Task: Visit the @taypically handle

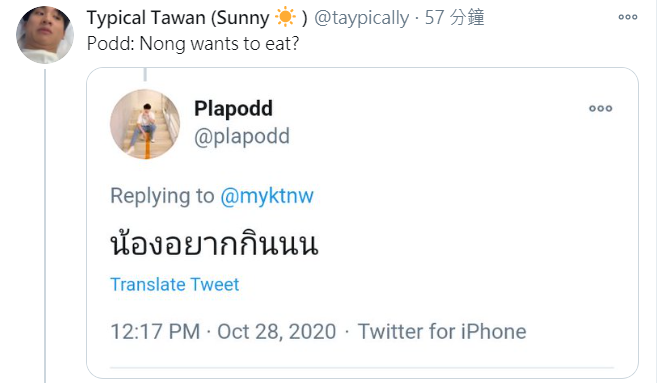Action: (362, 18)
